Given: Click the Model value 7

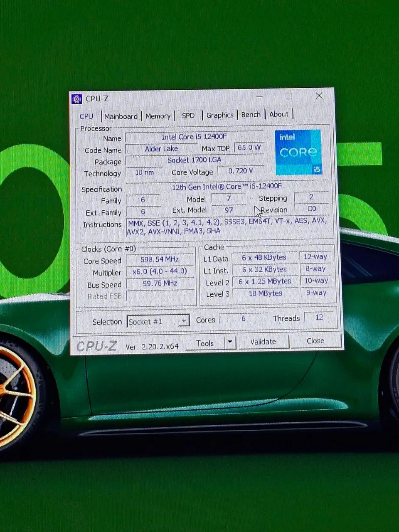Looking at the screenshot, I should pyautogui.click(x=229, y=199).
